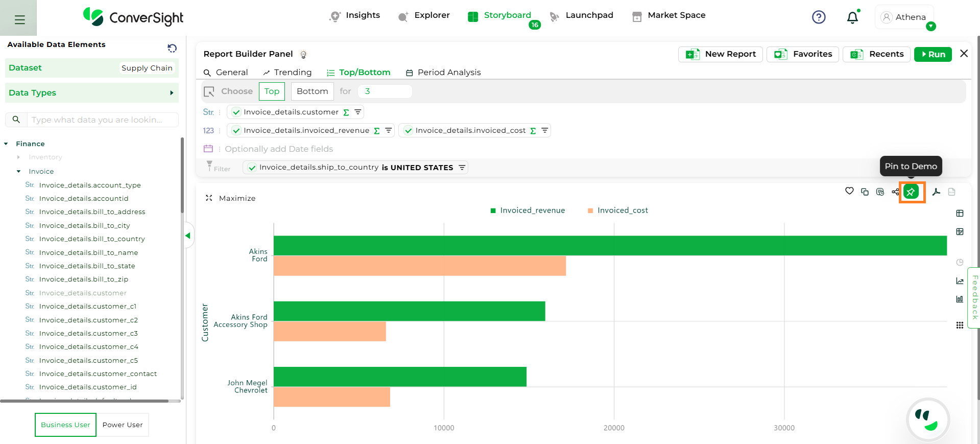Uncheck Invoice_details.customer field checkbox
This screenshot has height=444, width=980.
pos(236,112)
